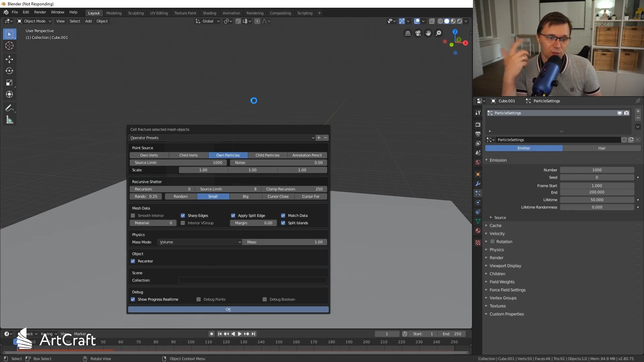Toggle camera view in viewport

pos(418,33)
